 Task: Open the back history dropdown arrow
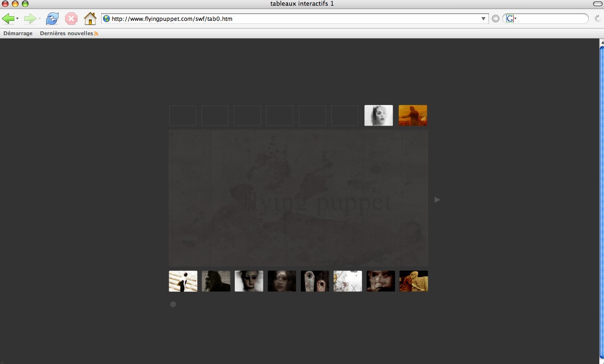pyautogui.click(x=18, y=19)
